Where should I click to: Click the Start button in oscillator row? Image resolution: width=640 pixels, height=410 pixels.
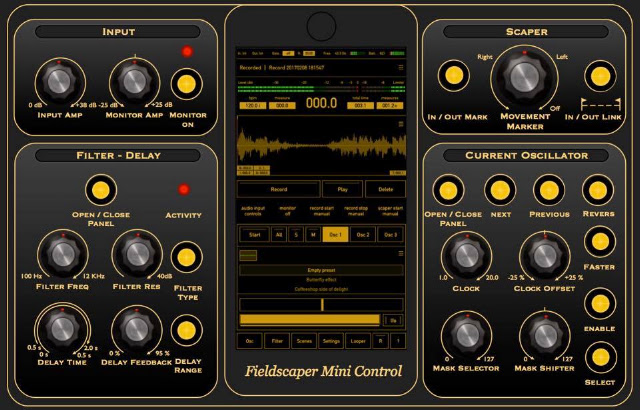pyautogui.click(x=254, y=235)
